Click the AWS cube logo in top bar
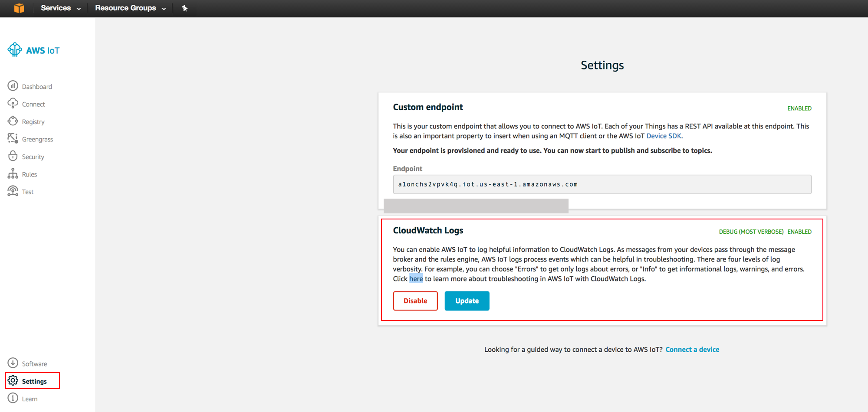The width and height of the screenshot is (868, 412). pyautogui.click(x=18, y=8)
